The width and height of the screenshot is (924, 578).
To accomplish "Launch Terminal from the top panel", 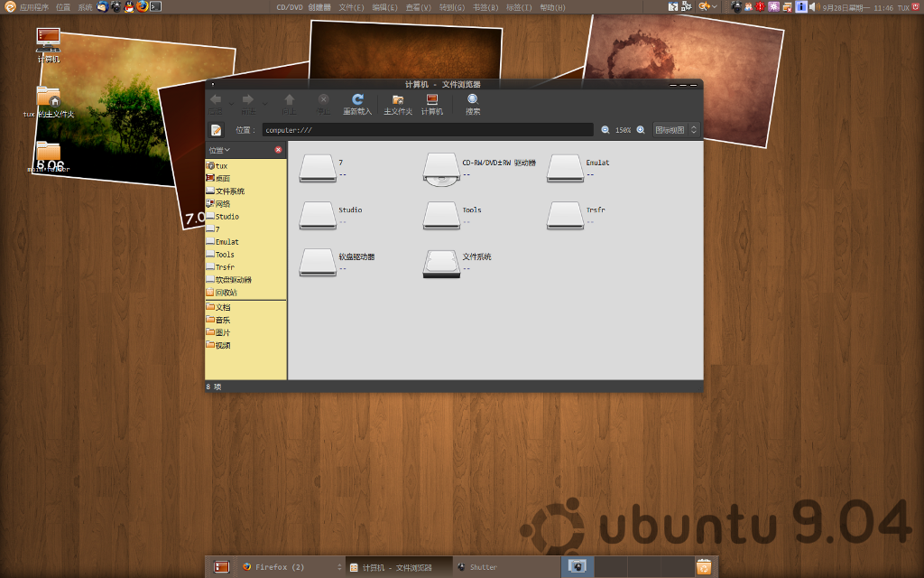I will [x=155, y=6].
